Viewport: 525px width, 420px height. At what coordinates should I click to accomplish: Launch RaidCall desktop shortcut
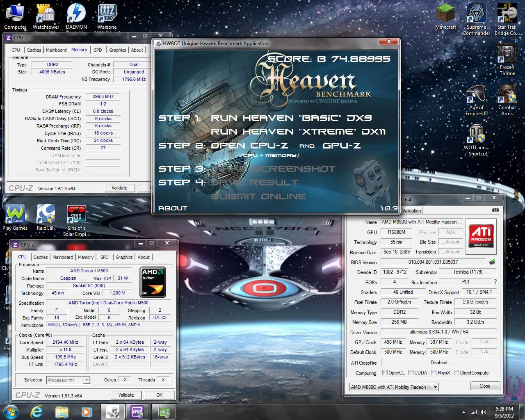pyautogui.click(x=46, y=217)
